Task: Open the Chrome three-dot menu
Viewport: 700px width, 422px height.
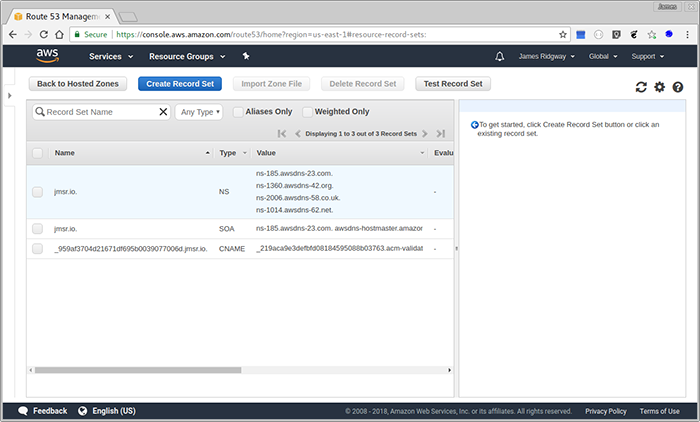Action: tap(687, 34)
